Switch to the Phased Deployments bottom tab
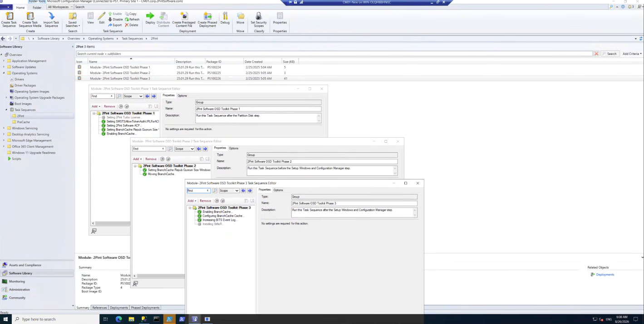This screenshot has height=324, width=644. [145, 308]
